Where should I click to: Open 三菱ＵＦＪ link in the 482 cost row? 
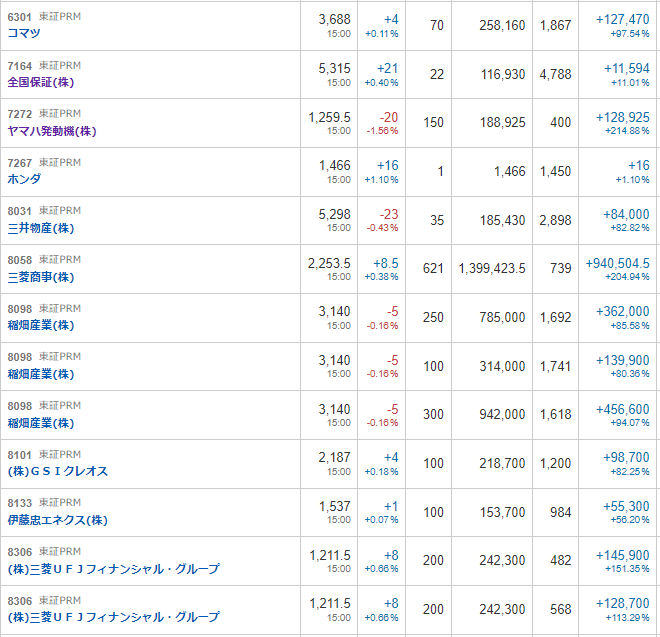tap(114, 569)
